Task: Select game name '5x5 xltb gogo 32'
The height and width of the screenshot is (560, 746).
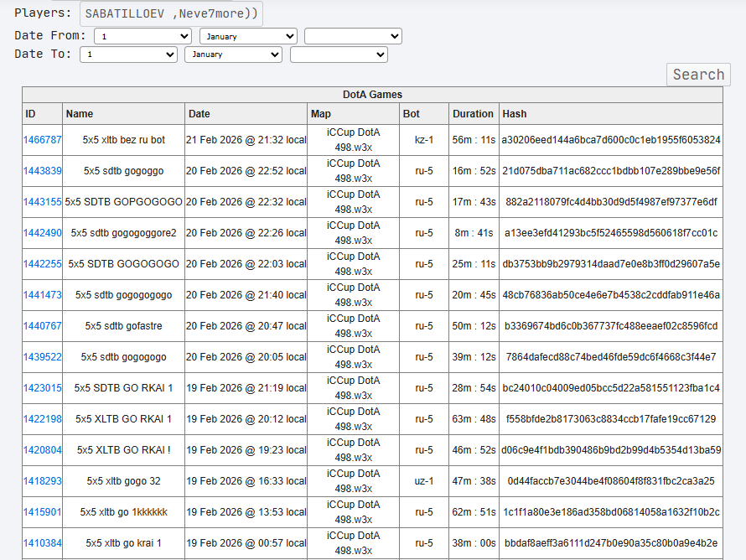Action: click(124, 481)
